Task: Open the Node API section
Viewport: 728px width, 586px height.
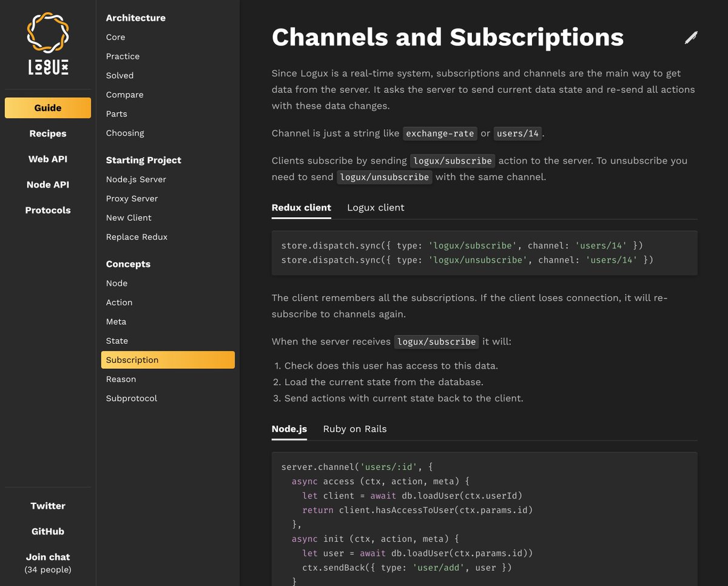Action: (x=48, y=184)
